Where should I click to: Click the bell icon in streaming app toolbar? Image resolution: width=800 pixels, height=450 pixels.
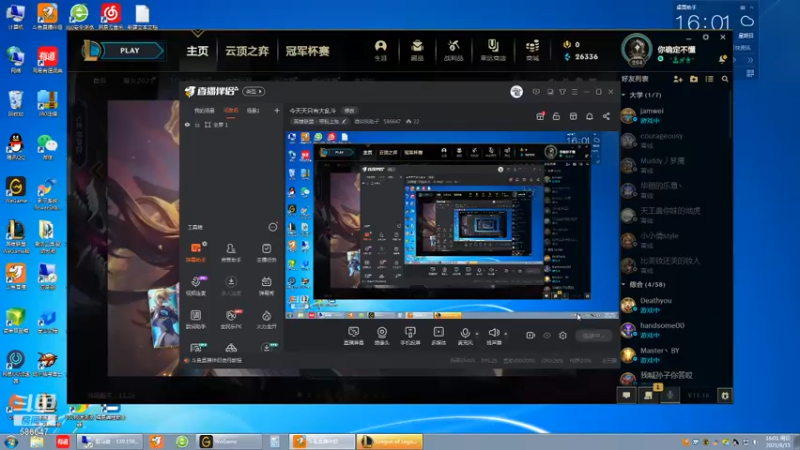pyautogui.click(x=589, y=116)
